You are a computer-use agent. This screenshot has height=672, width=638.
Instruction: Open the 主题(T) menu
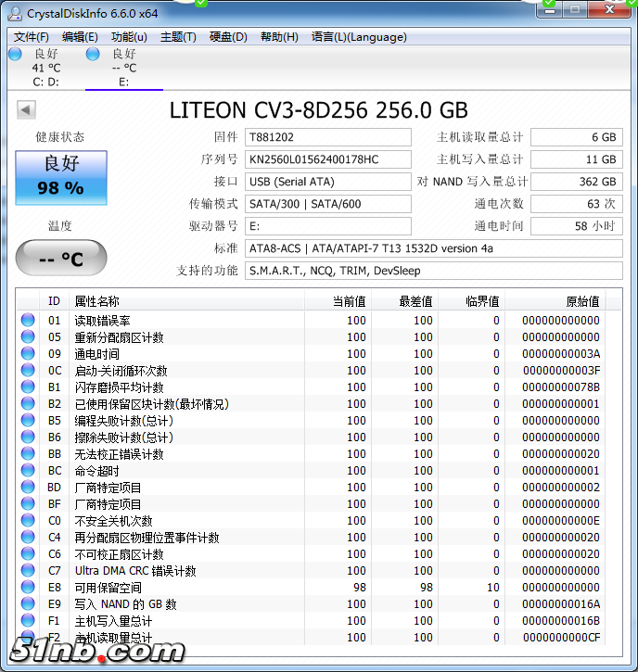click(178, 37)
